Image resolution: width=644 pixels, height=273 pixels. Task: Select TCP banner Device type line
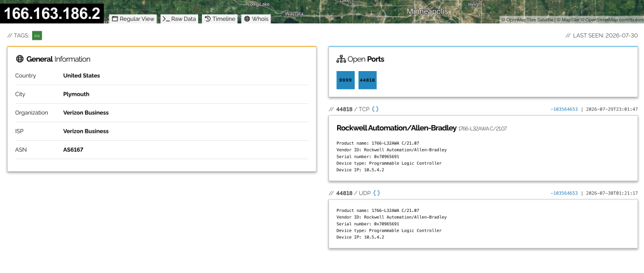coord(389,163)
